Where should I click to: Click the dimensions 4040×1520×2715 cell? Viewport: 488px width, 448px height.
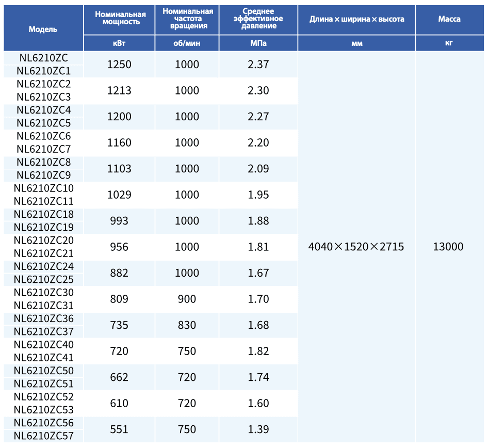click(356, 247)
